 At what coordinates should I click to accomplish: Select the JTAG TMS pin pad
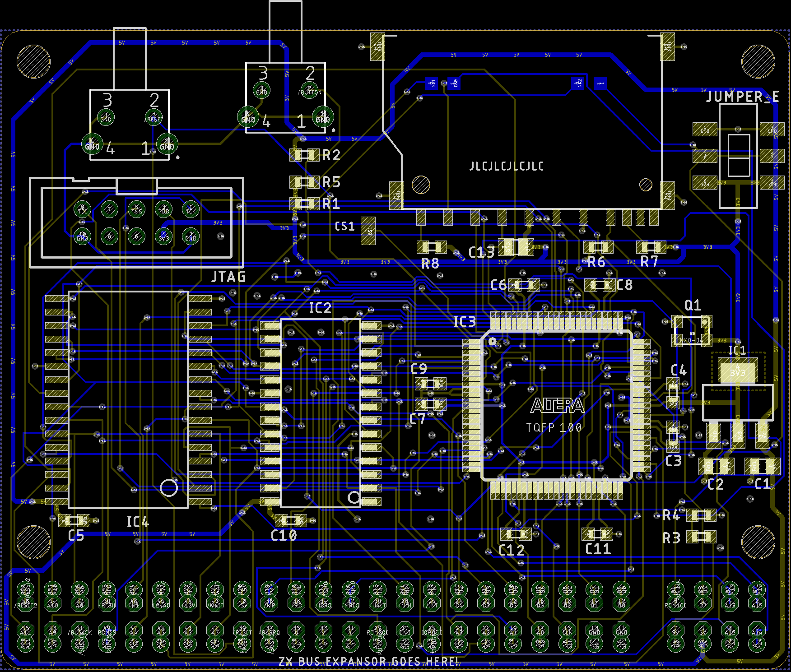pos(137,209)
